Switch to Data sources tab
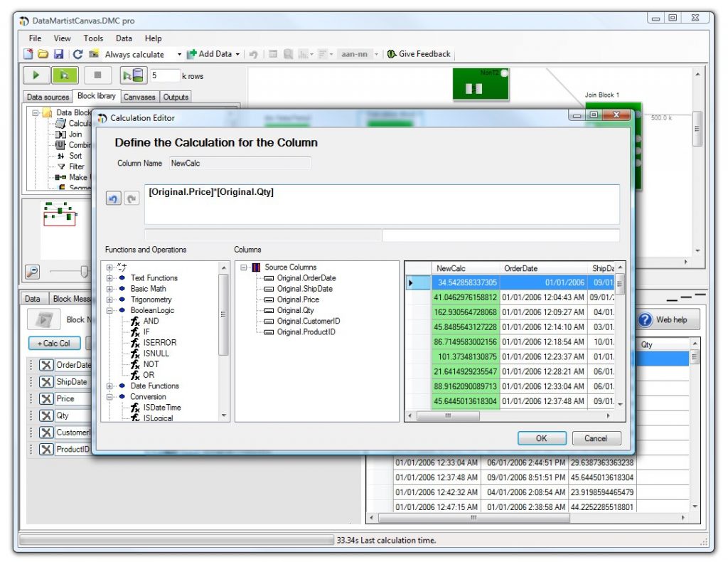Screen dimensions: 728x562 (48, 97)
